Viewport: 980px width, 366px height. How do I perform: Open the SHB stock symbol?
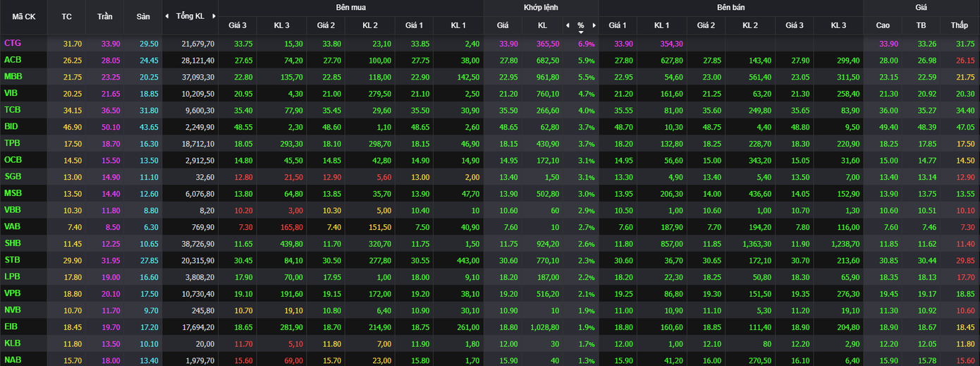click(13, 243)
